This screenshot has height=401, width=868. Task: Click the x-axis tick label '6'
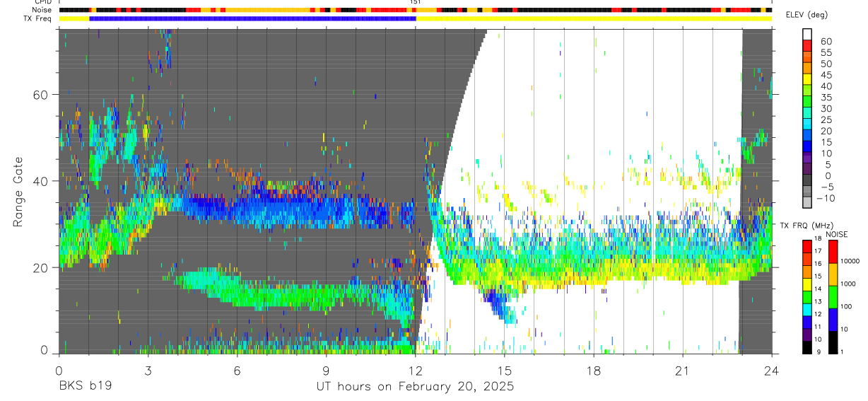click(237, 371)
